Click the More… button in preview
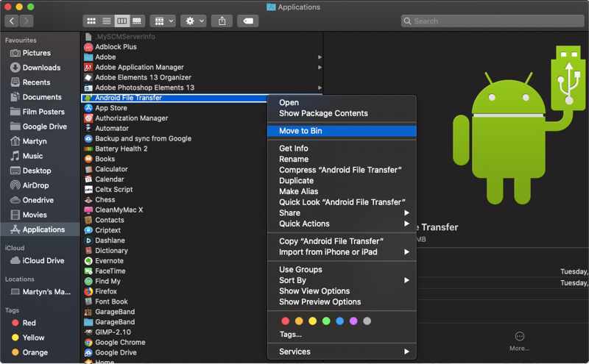The image size is (589, 364). click(520, 341)
